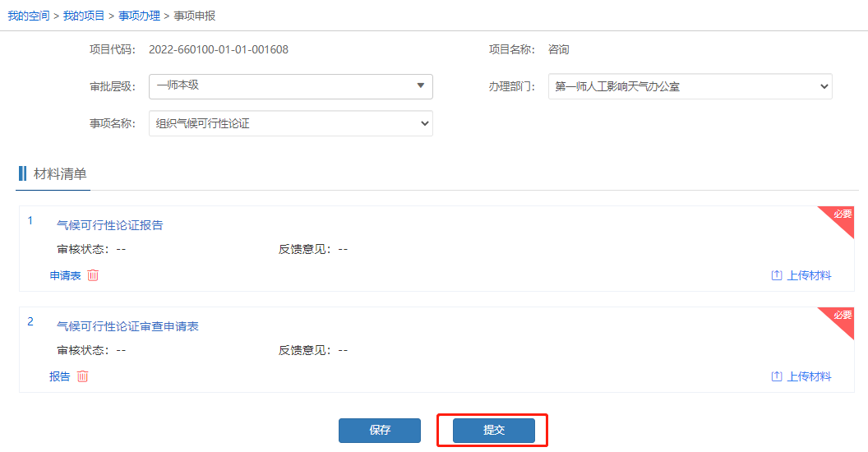Viewport: 868px width, 452px height.
Task: Upload material for 气候可行性论证报告
Action: pyautogui.click(x=801, y=275)
